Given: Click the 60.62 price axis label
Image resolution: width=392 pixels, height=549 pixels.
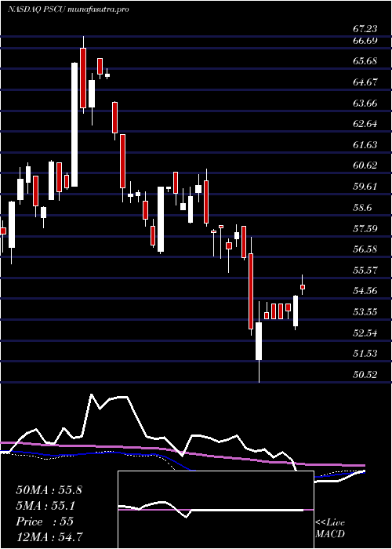Looking at the screenshot, I should tap(365, 165).
